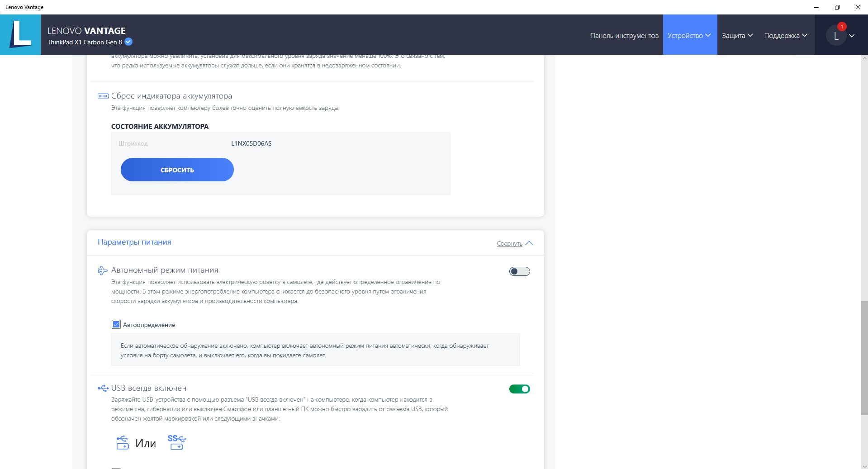Open the user account avatar menu

click(841, 35)
